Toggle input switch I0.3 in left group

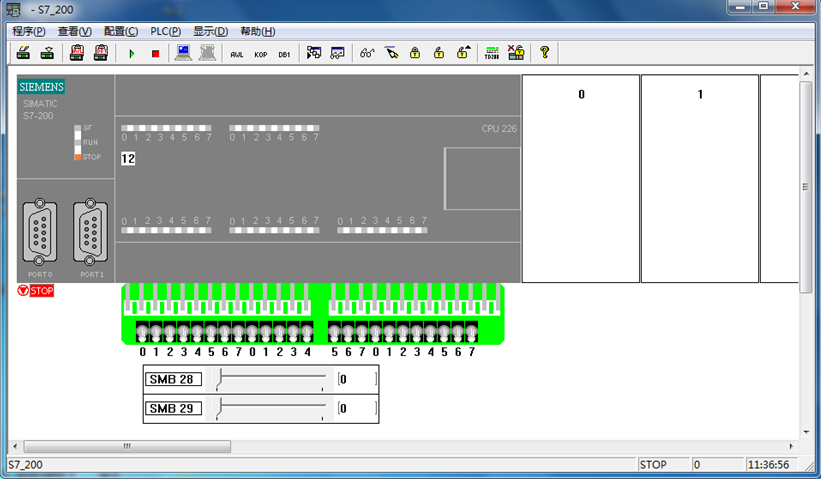point(183,333)
